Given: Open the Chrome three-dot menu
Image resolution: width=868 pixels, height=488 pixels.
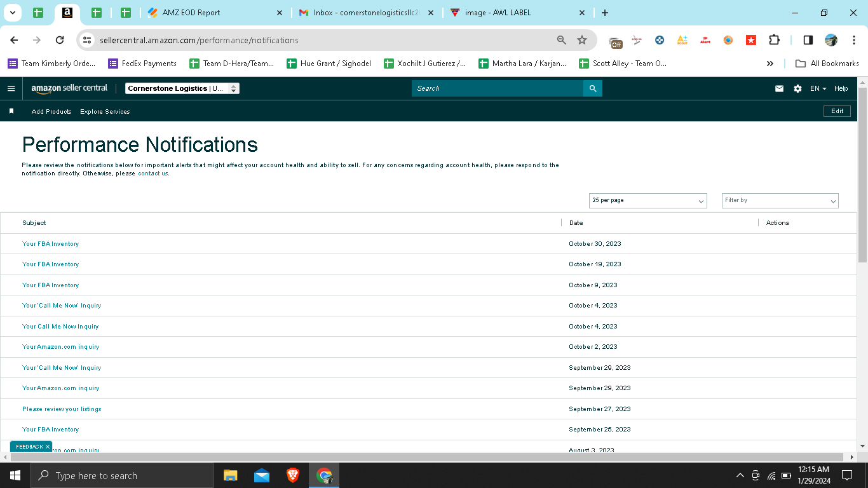Looking at the screenshot, I should tap(854, 40).
